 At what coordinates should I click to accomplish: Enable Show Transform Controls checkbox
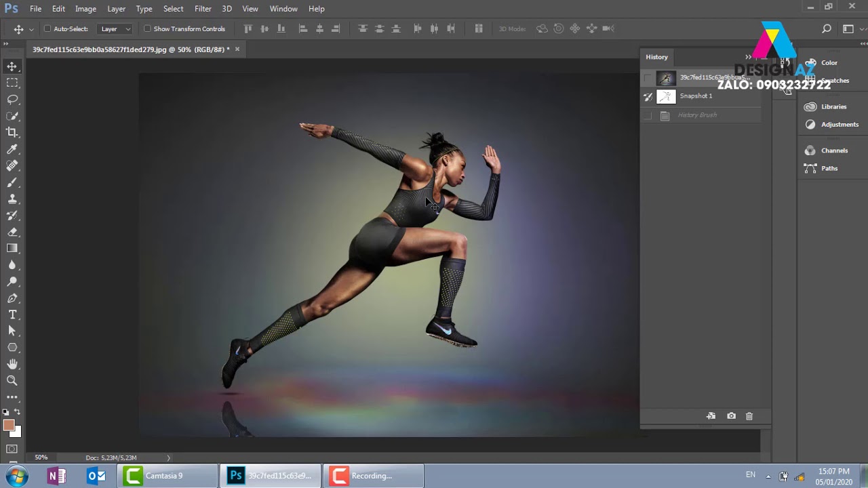coord(147,28)
